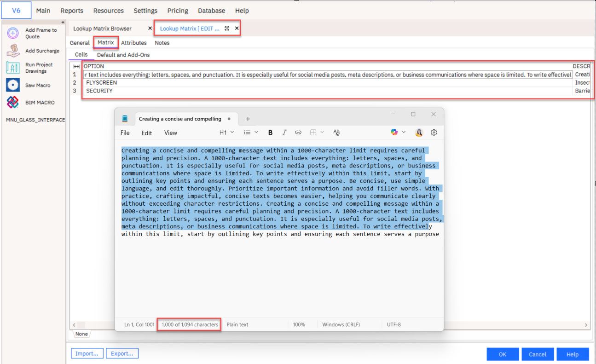Open the Pricing menu
The height and width of the screenshot is (364, 596).
pyautogui.click(x=178, y=11)
